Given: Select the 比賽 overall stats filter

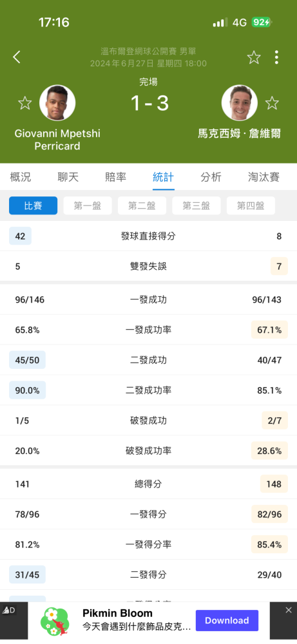Looking at the screenshot, I should pyautogui.click(x=34, y=206).
